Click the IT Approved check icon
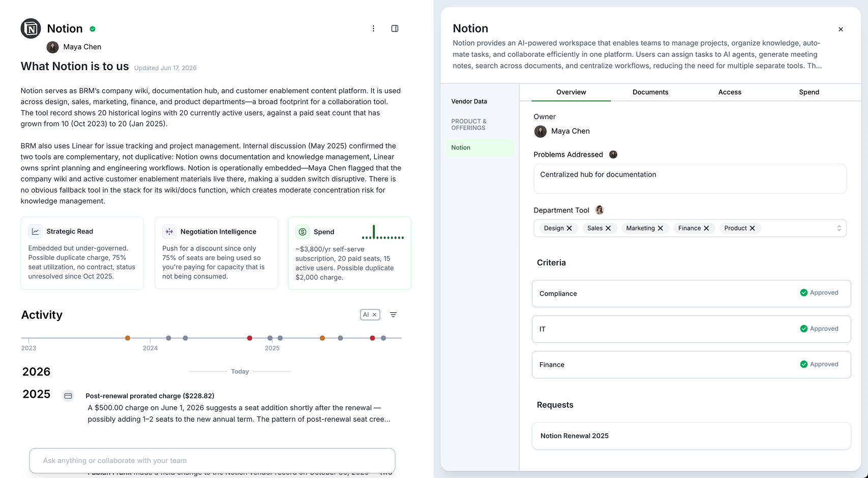Screen dimensions: 868x478 [x=804, y=329]
